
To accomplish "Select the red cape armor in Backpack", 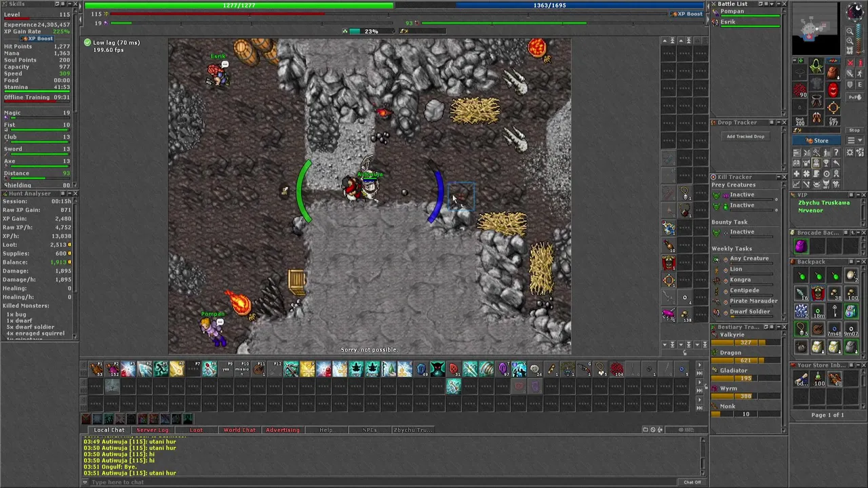I will 818,293.
